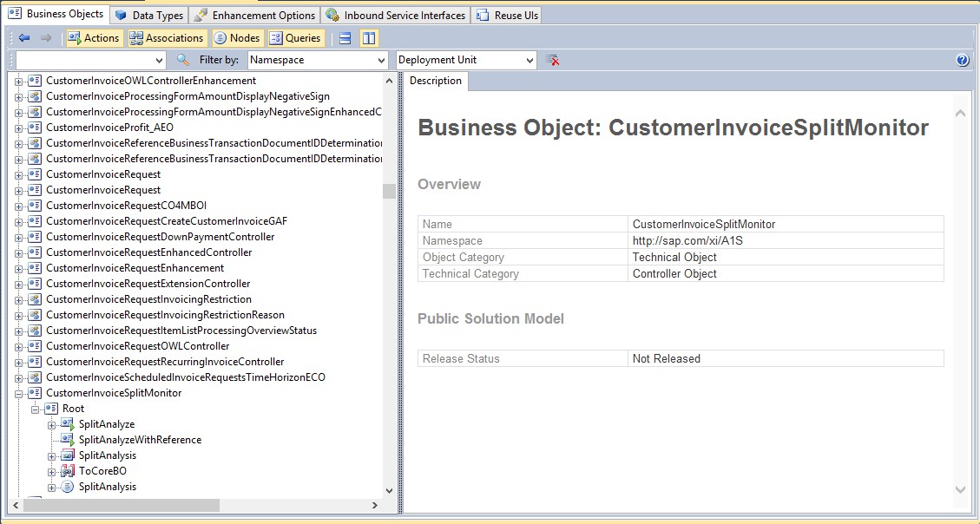Expand the SplitAnalyze action node
The image size is (980, 524).
coord(52,424)
